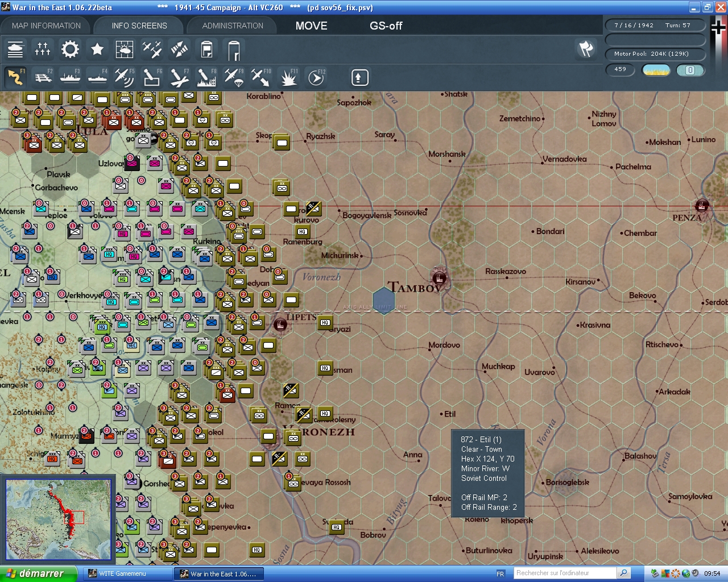
Task: Open the Commander's Report star icon
Action: [97, 49]
